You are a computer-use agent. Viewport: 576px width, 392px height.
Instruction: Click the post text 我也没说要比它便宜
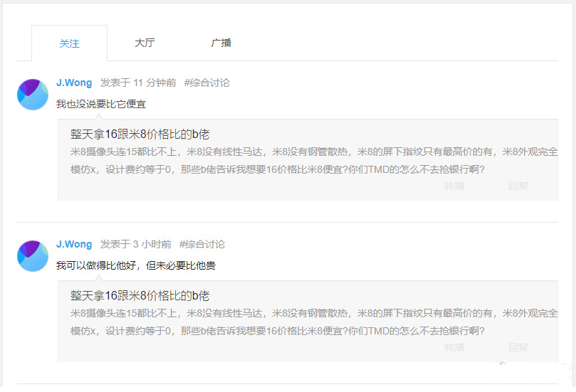point(101,104)
